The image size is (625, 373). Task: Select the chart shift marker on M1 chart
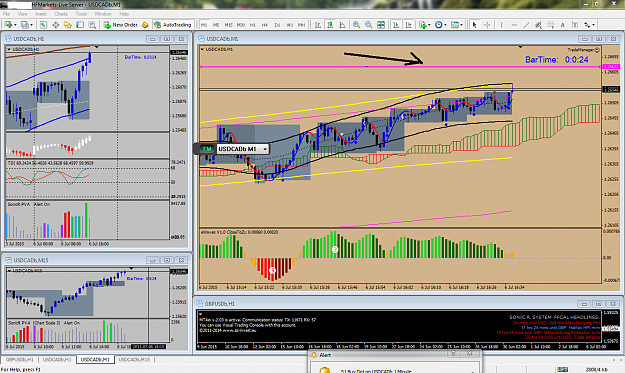521,47
